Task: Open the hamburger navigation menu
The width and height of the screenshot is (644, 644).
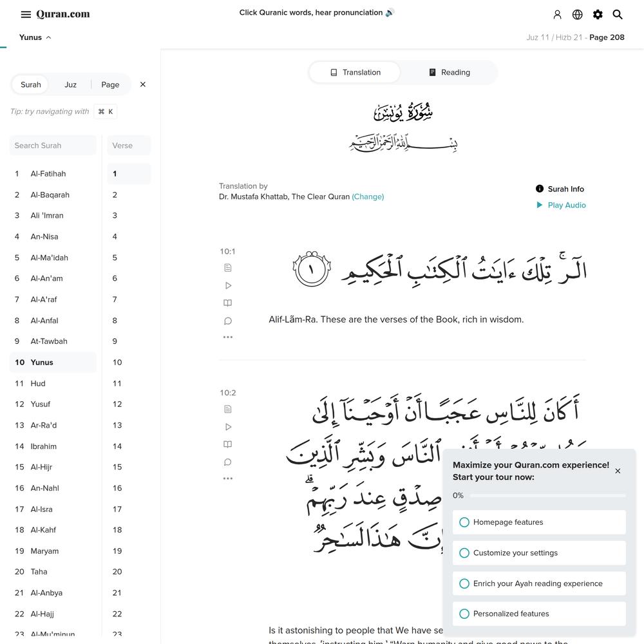Action: point(26,14)
